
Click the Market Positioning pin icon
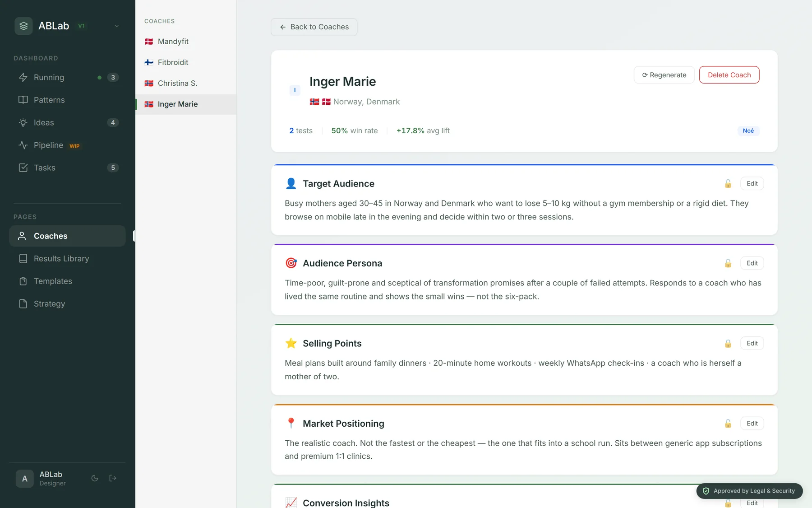point(291,423)
